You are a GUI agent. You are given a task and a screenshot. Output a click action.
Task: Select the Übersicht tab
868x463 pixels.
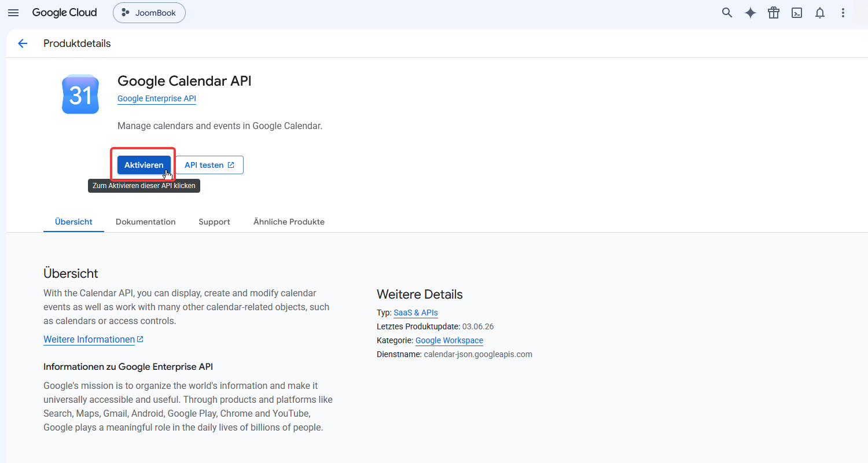[73, 222]
